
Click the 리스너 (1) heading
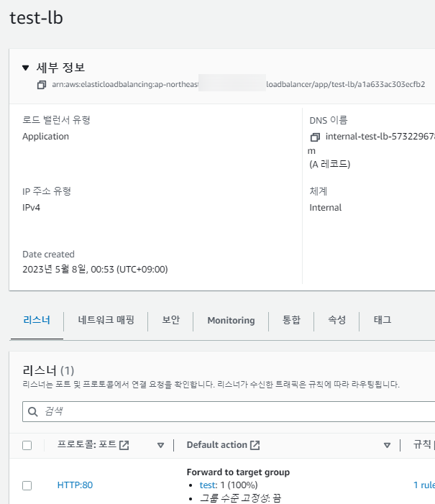[x=48, y=370]
